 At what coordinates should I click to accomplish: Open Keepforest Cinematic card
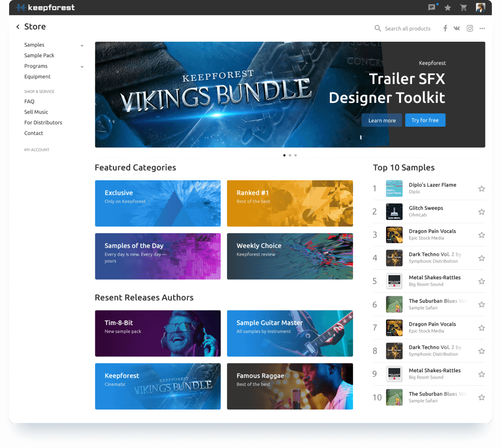(158, 386)
